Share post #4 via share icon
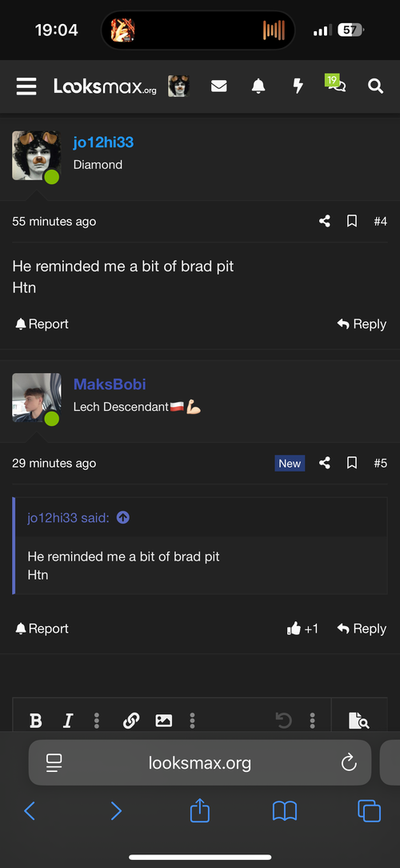The width and height of the screenshot is (400, 868). (325, 222)
